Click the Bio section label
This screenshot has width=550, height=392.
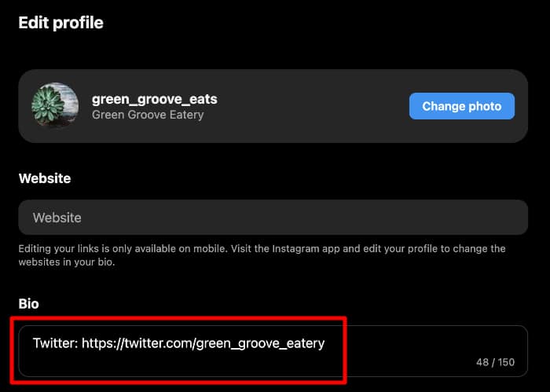click(x=28, y=303)
